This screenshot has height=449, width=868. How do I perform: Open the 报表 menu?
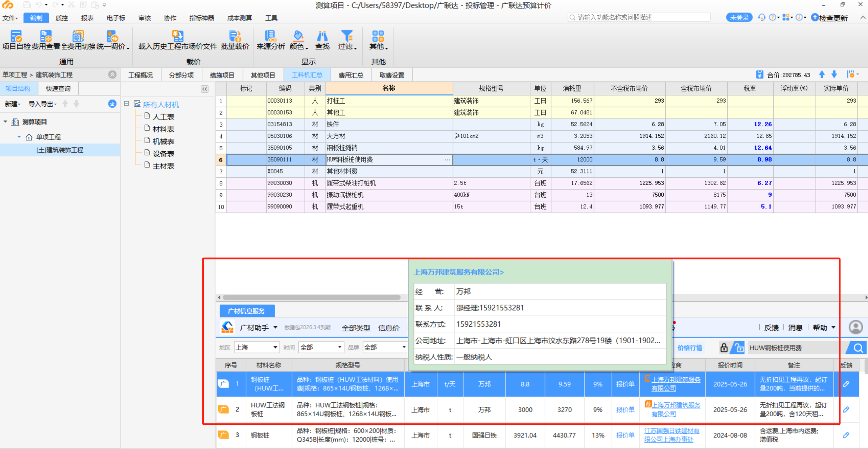point(87,18)
